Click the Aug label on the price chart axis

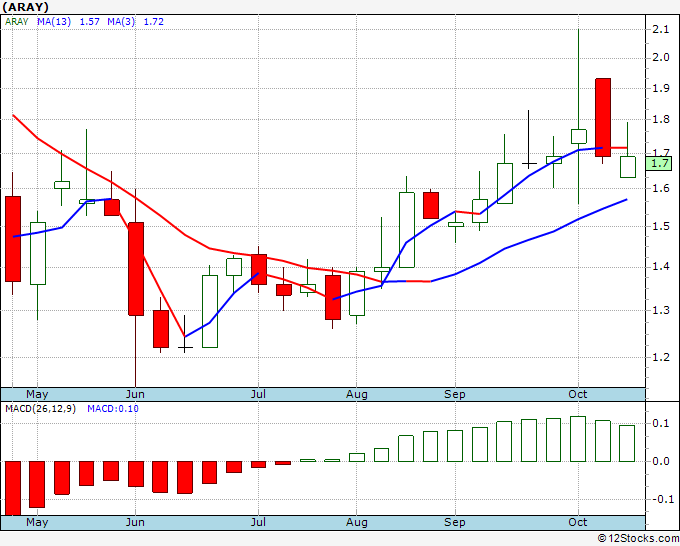click(x=356, y=395)
